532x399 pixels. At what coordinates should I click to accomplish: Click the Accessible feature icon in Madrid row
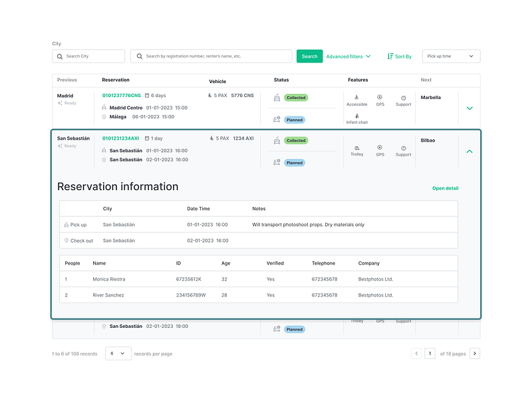(356, 97)
